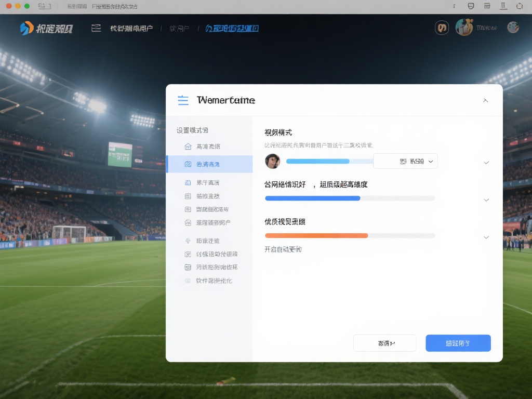
Task: Open the hamburger menu icon in the dialog header
Action: (x=183, y=100)
